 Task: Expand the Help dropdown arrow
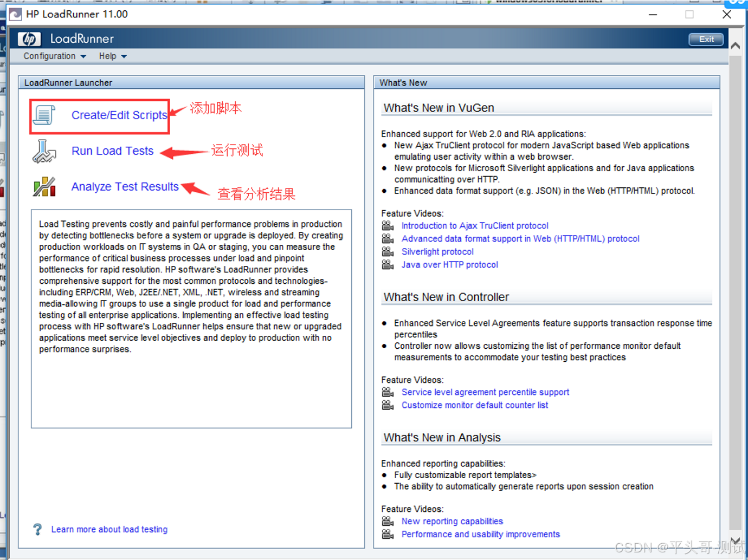tap(124, 56)
